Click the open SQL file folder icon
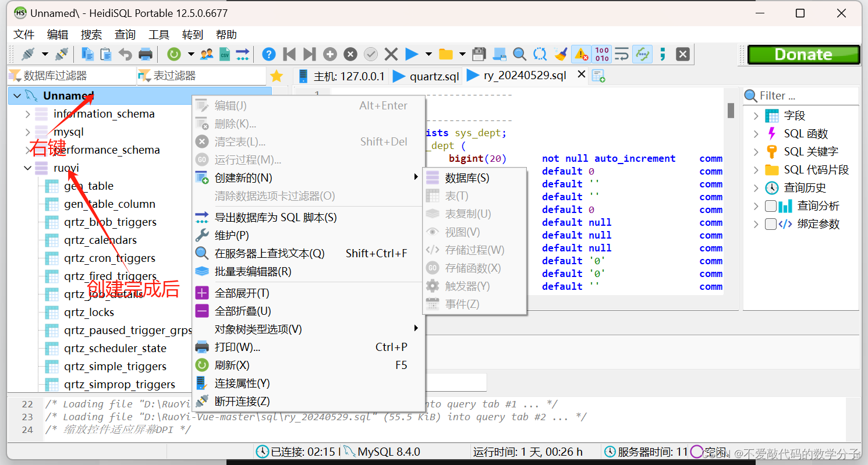The image size is (868, 465). (446, 54)
